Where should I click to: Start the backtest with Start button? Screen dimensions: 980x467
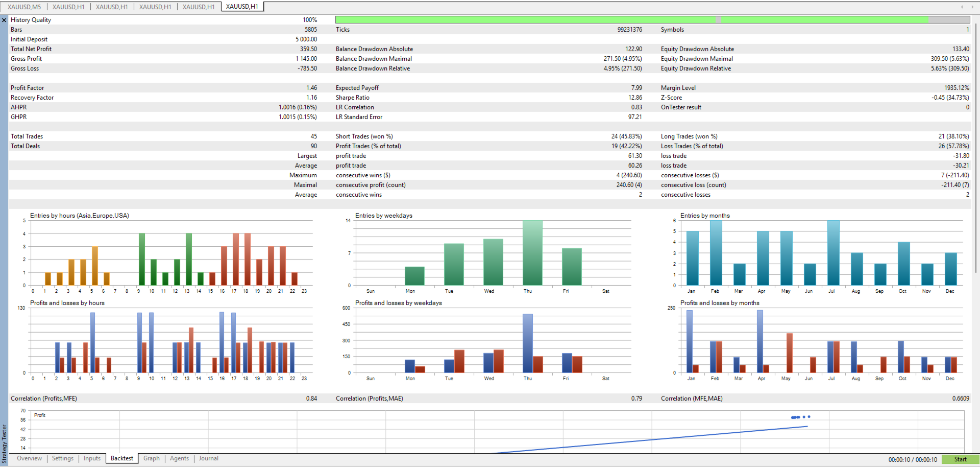pos(960,459)
